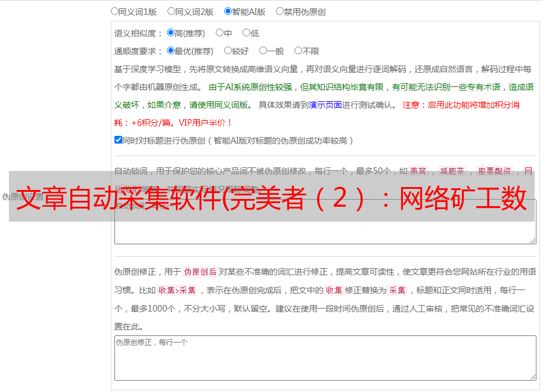Viewport: 543px width, 392px height.
Task: Set 通顺度要求 to 一般
Action: [x=263, y=51]
